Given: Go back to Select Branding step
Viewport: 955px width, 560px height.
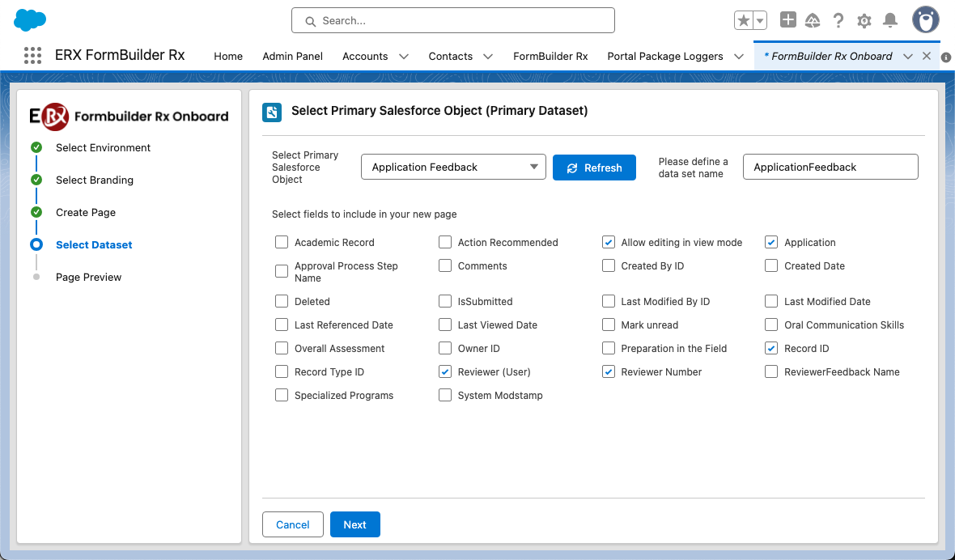Looking at the screenshot, I should pyautogui.click(x=94, y=180).
